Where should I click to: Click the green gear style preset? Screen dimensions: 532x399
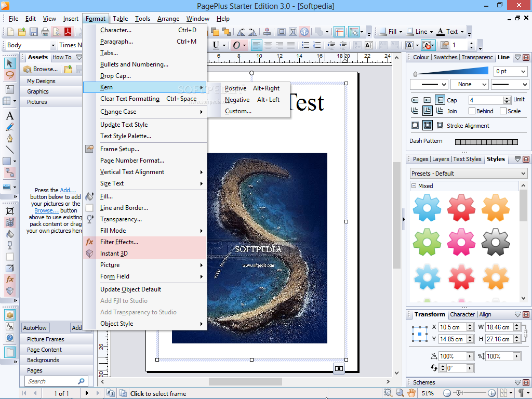click(x=427, y=242)
